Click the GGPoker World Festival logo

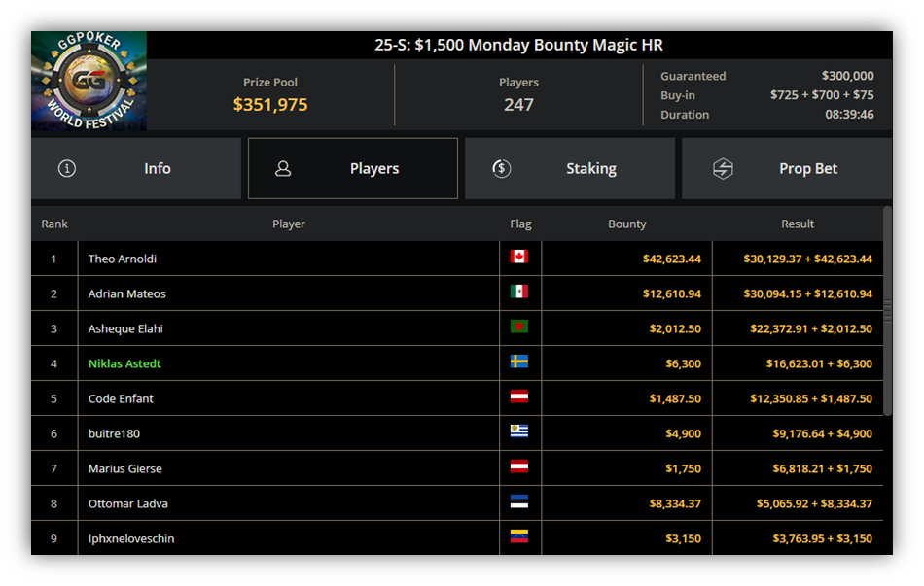89,81
